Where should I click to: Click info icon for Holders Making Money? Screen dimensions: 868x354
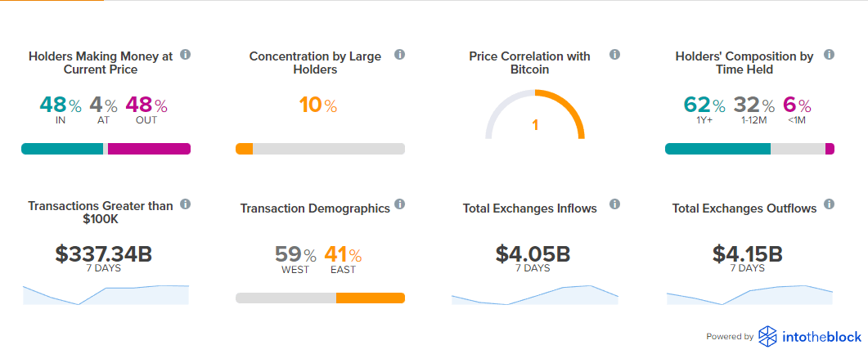click(x=186, y=55)
